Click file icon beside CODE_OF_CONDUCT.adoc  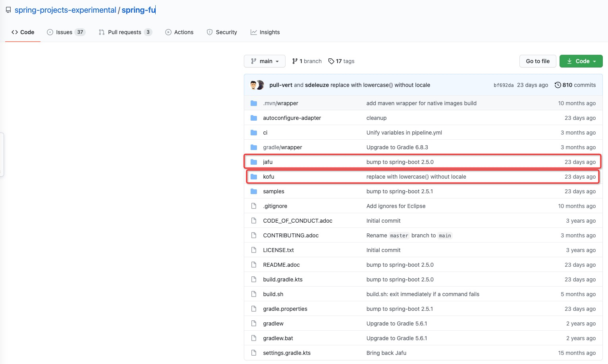(254, 221)
